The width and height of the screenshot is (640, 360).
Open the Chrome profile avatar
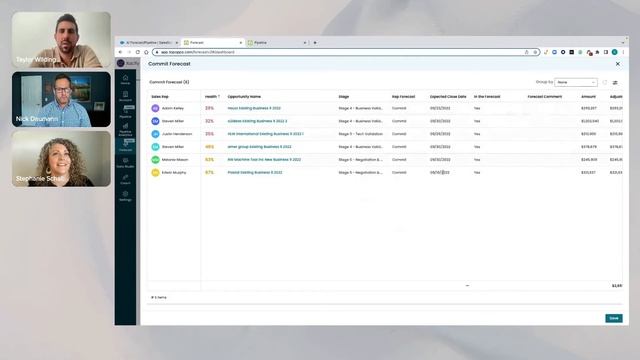(615, 52)
